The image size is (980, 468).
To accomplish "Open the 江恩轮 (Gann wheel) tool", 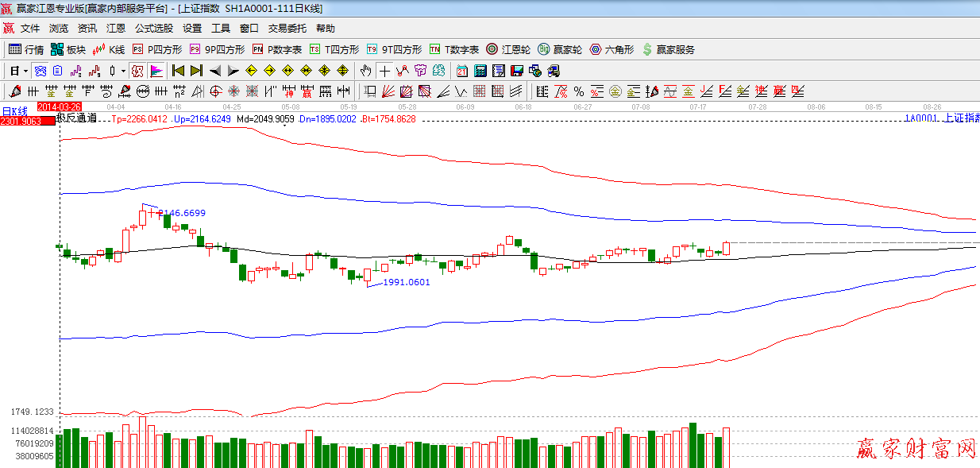I will click(x=508, y=49).
